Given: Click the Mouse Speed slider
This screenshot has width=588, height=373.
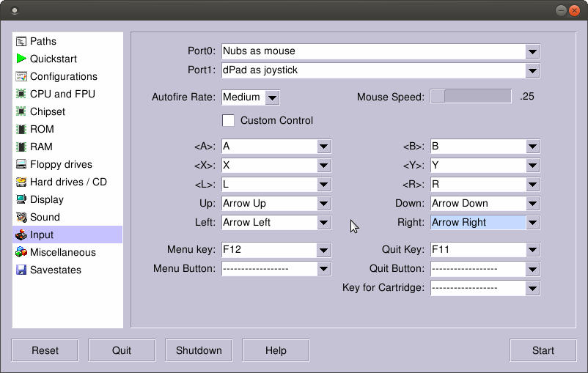Looking at the screenshot, I should tap(470, 97).
